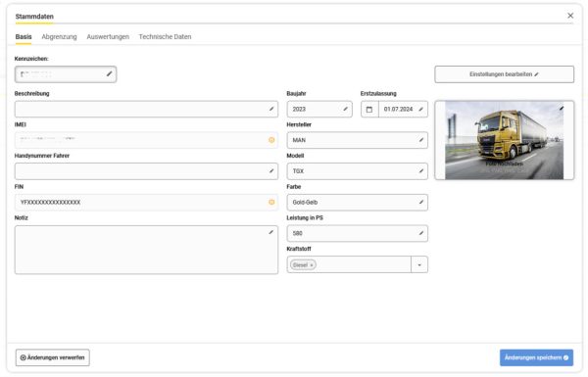Click the orange info icon beside IMEI

271,140
